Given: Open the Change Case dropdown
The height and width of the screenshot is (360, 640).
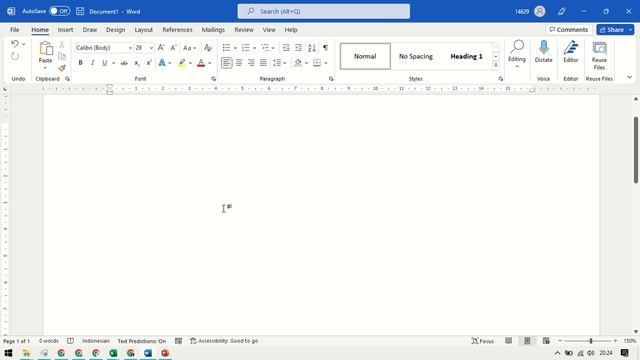Looking at the screenshot, I should click(189, 48).
